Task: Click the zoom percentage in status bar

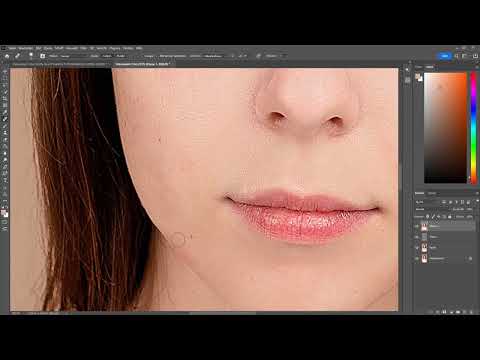Action: pyautogui.click(x=16, y=313)
